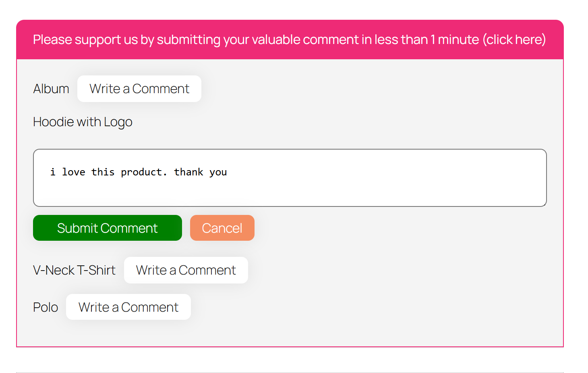This screenshot has width=588, height=373.
Task: Place cursor on the letter "i" in comment
Action: [53, 172]
